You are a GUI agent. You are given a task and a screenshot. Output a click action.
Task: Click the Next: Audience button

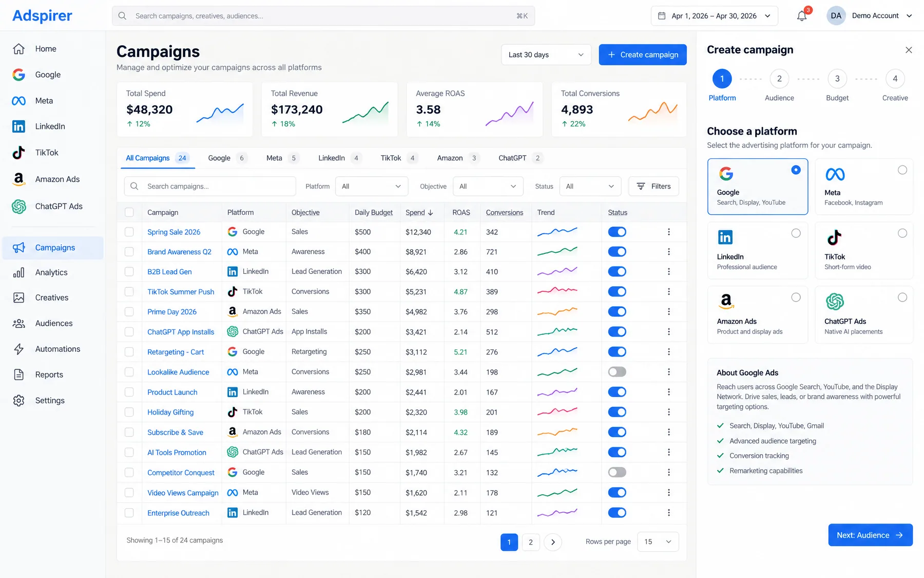(x=870, y=535)
